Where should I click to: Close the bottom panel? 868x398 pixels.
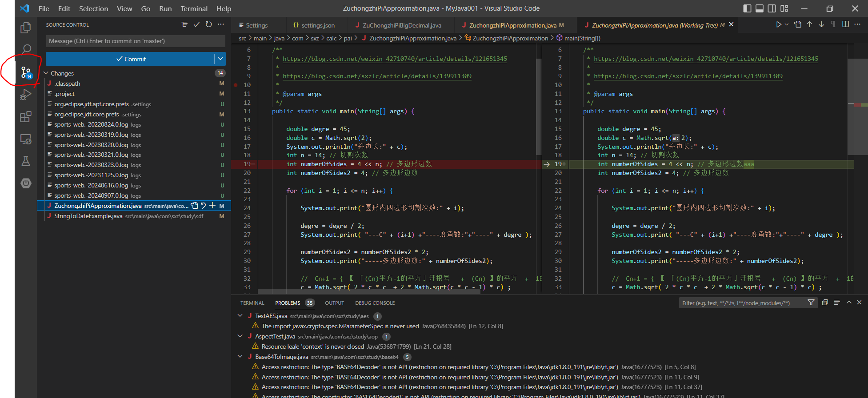coord(859,302)
